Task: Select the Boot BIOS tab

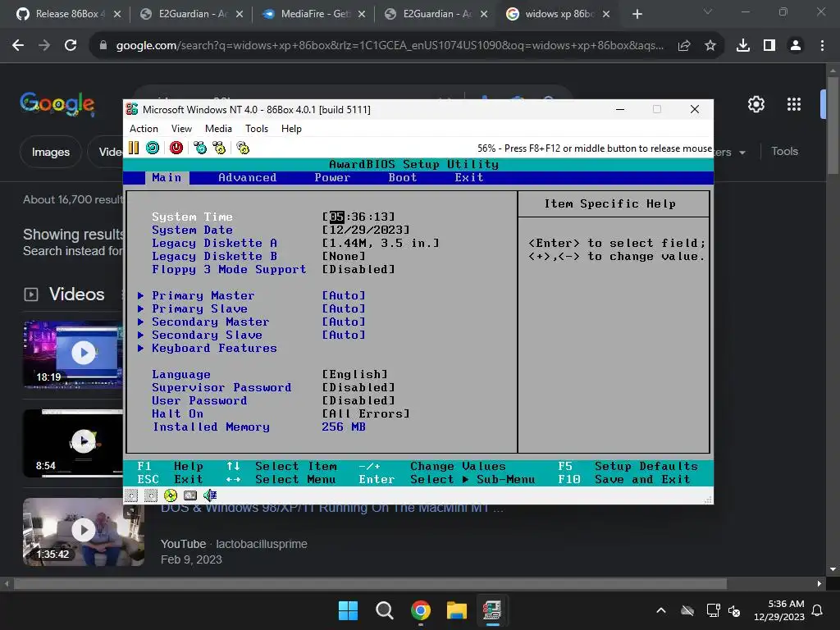Action: click(x=402, y=178)
